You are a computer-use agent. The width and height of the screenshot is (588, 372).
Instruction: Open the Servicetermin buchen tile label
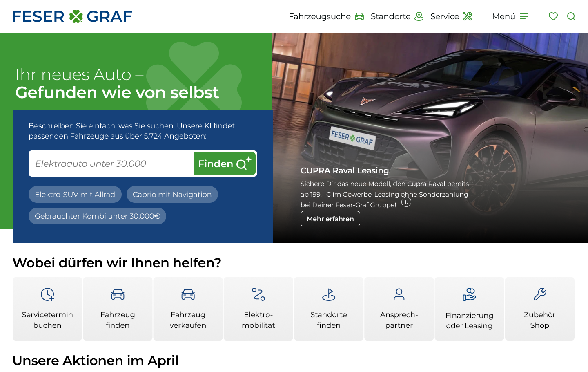(x=47, y=320)
